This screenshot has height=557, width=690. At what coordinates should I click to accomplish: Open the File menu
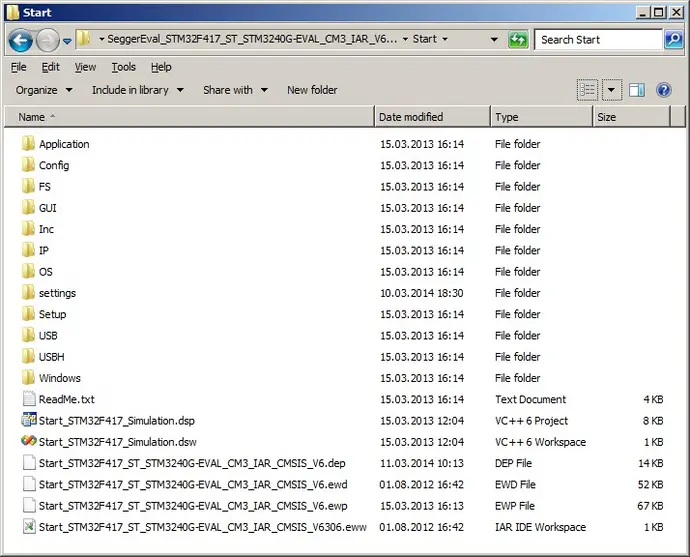click(x=19, y=67)
